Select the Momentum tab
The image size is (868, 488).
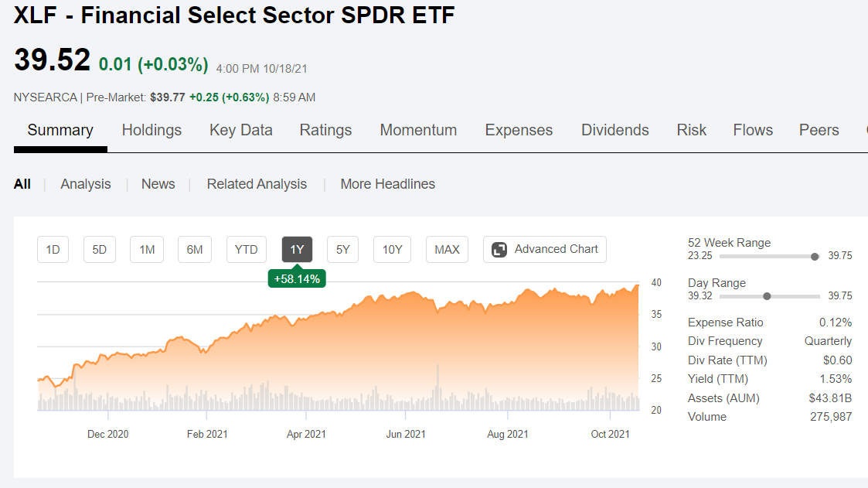(418, 130)
